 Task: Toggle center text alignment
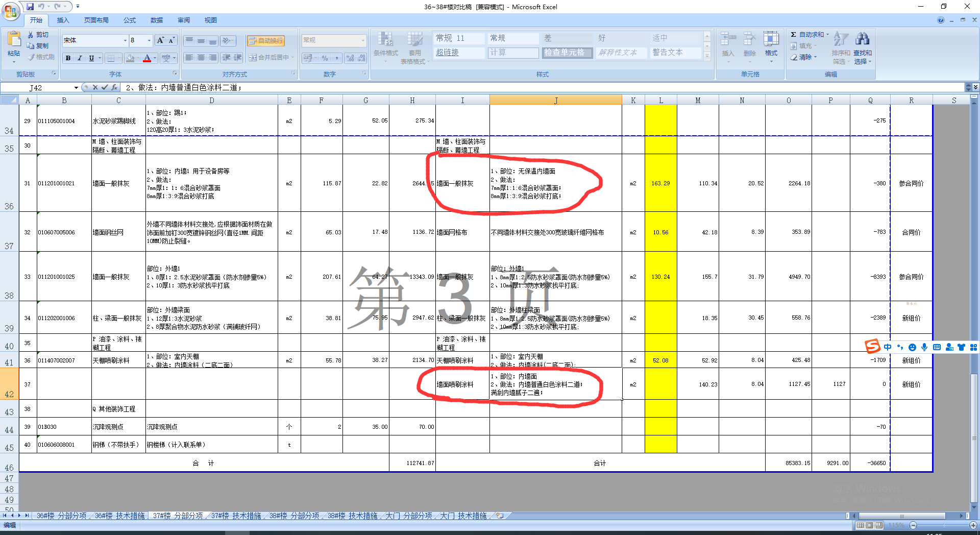pos(201,58)
